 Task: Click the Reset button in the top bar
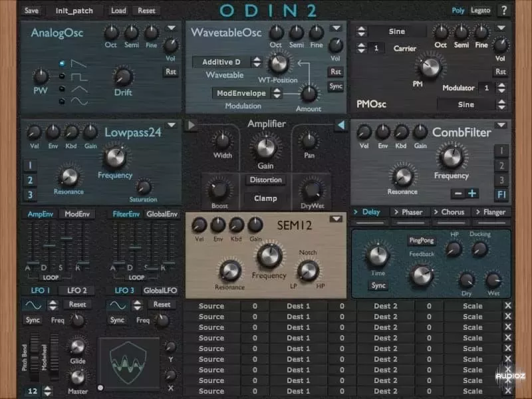146,11
